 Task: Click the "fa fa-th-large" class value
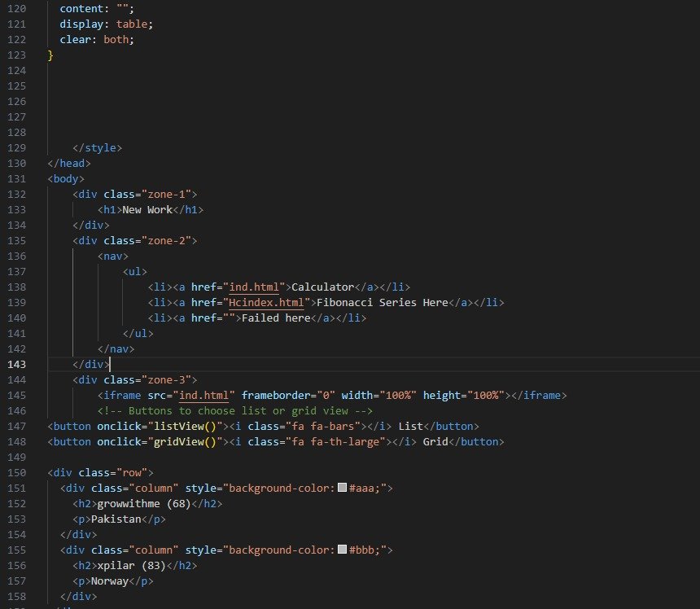[x=335, y=442]
